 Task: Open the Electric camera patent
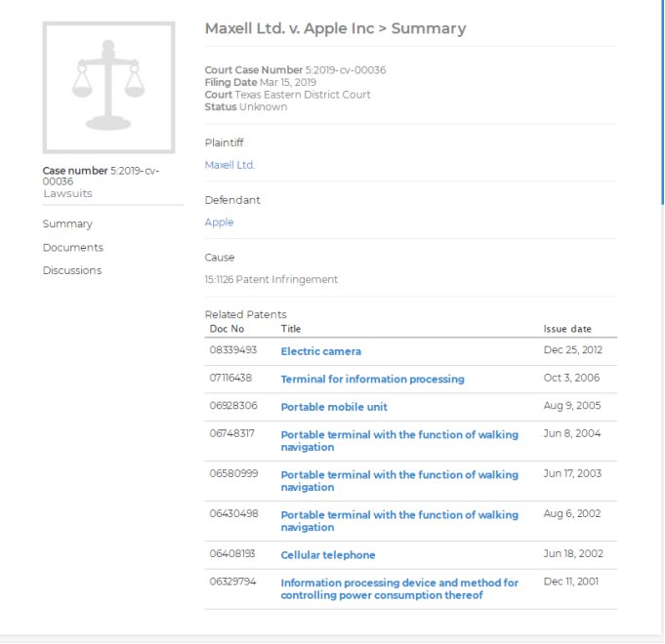coord(320,351)
